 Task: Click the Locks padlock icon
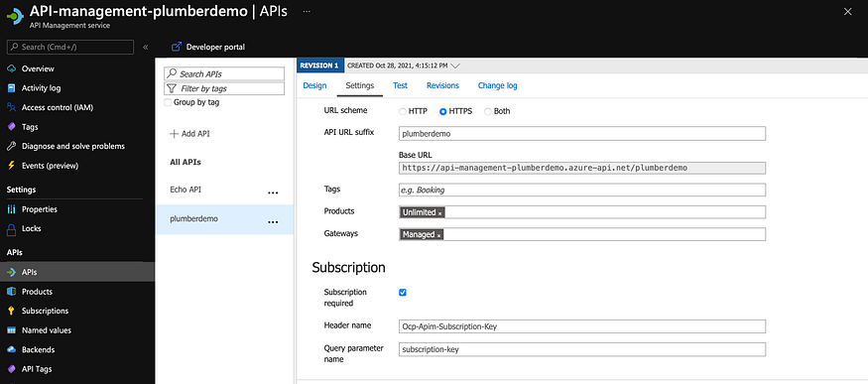coord(11,228)
